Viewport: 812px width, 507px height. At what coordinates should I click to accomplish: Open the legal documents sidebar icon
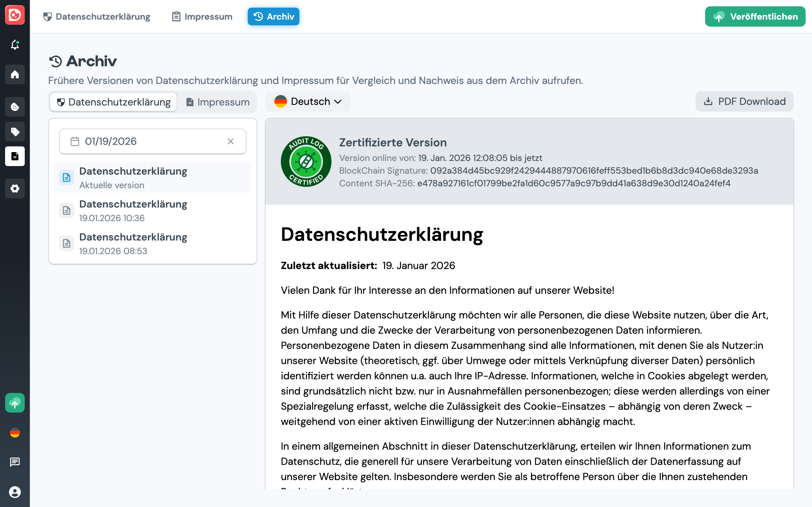tap(15, 156)
